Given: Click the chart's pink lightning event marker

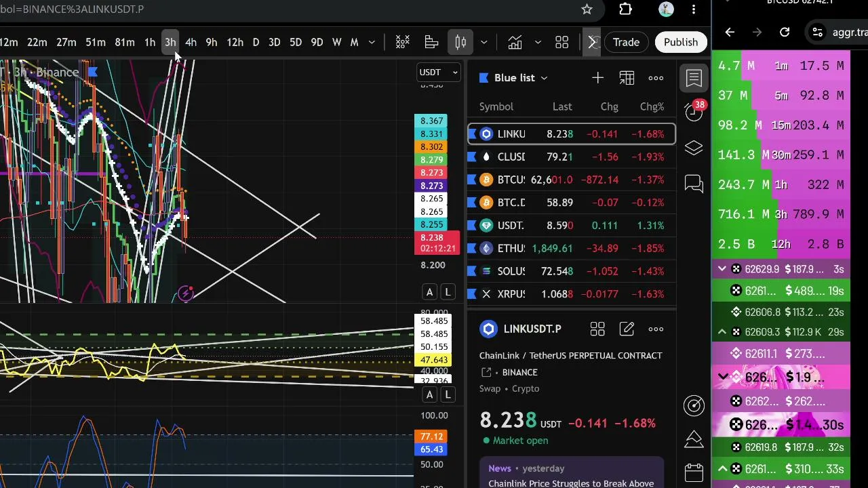Looking at the screenshot, I should 186,293.
